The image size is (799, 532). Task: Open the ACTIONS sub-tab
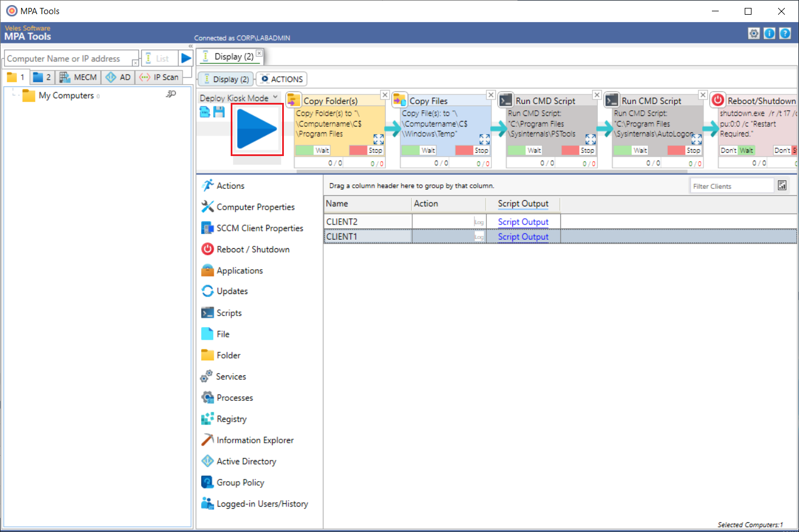(282, 79)
